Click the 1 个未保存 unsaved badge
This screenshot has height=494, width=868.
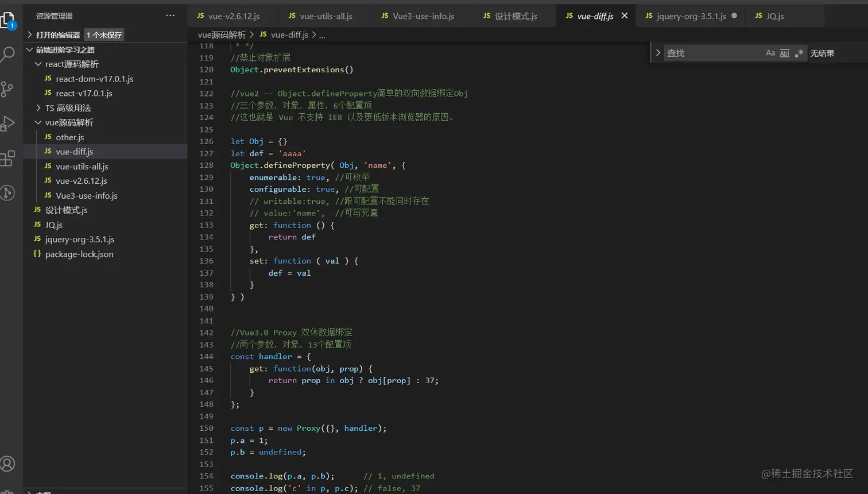point(104,35)
